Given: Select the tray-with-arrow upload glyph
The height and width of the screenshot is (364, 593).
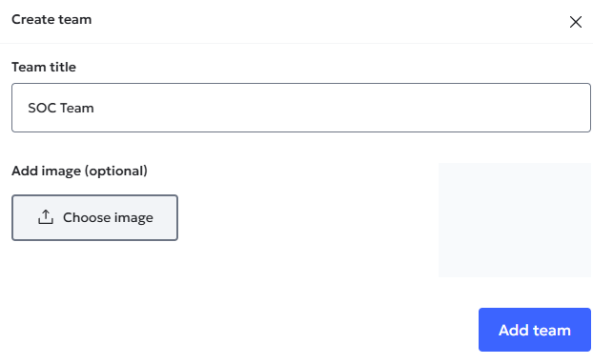Looking at the screenshot, I should click(46, 217).
